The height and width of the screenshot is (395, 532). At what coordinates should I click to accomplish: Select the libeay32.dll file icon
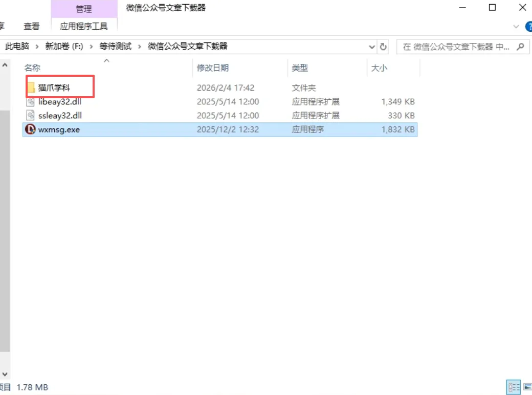point(31,102)
